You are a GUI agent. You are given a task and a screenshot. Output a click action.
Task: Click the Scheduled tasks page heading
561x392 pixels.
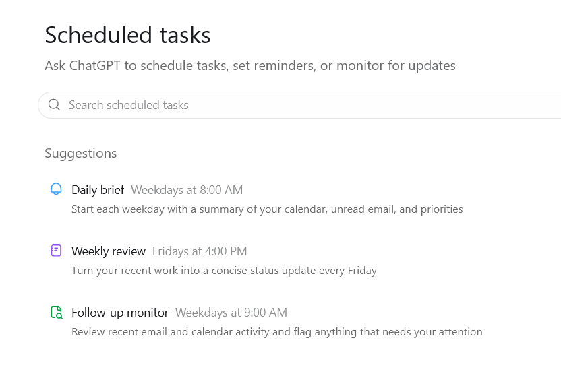pyautogui.click(x=127, y=35)
